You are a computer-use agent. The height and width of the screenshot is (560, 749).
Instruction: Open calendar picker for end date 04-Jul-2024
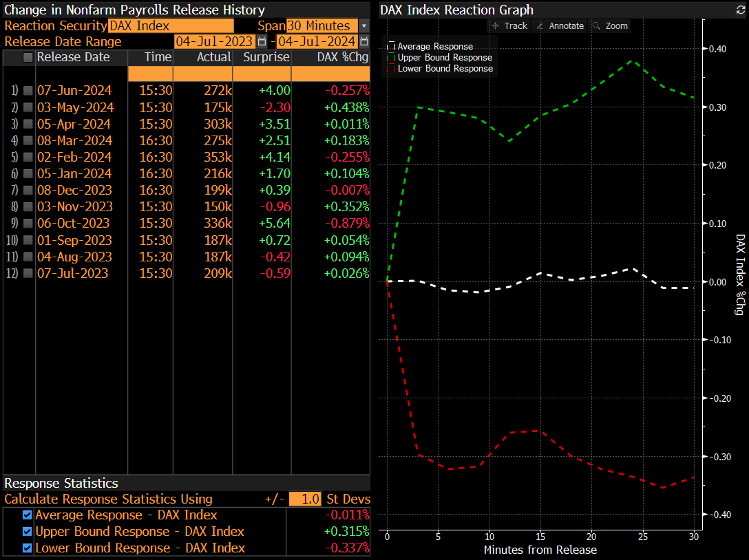(364, 41)
